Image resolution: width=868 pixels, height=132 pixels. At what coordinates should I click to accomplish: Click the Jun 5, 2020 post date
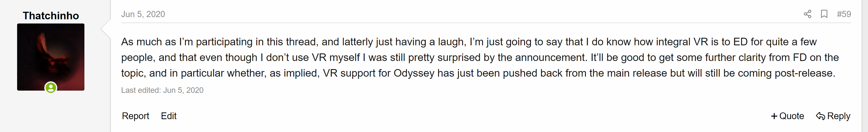143,14
